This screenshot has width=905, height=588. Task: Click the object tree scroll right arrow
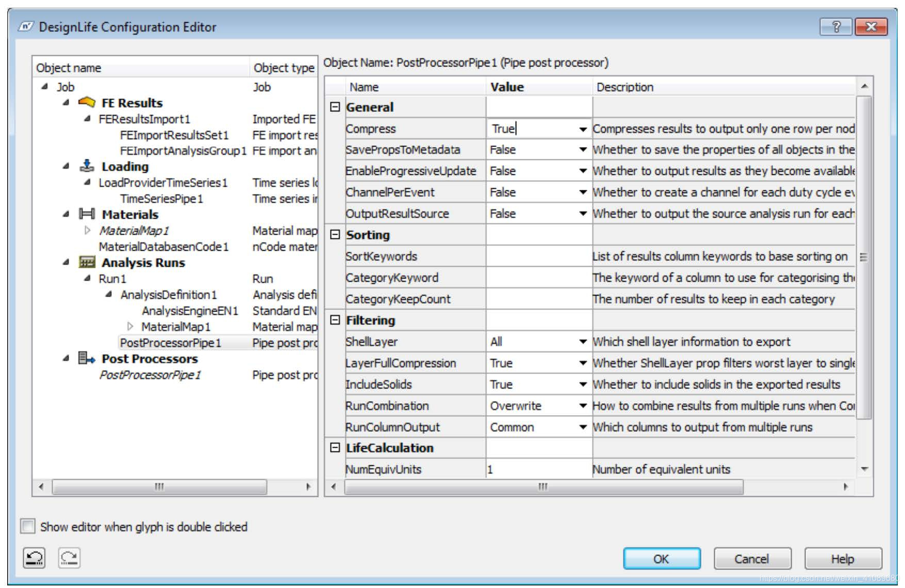pyautogui.click(x=308, y=486)
